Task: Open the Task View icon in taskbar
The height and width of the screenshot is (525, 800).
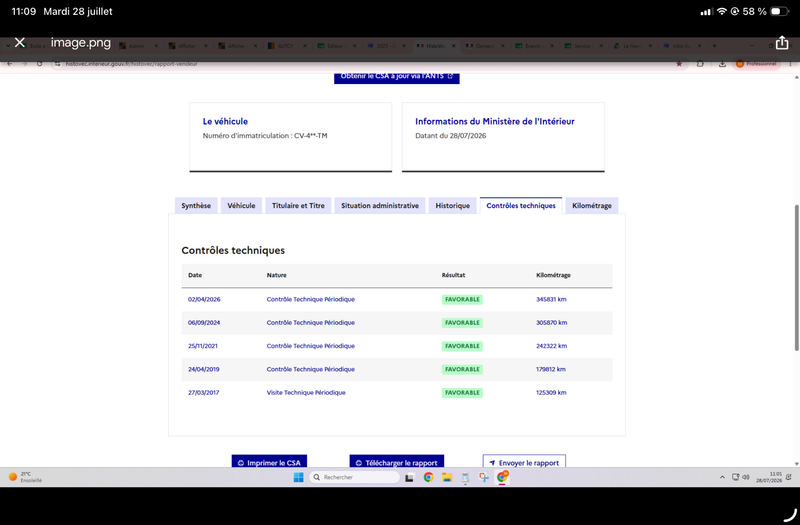Action: coord(409,478)
